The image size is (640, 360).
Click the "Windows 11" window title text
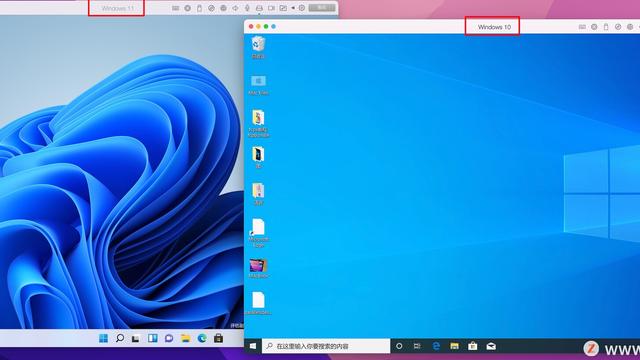coord(118,8)
